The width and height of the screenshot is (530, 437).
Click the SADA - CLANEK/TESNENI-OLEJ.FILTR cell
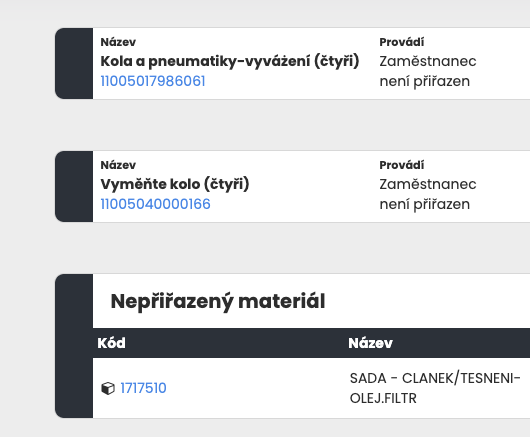pyautogui.click(x=435, y=388)
